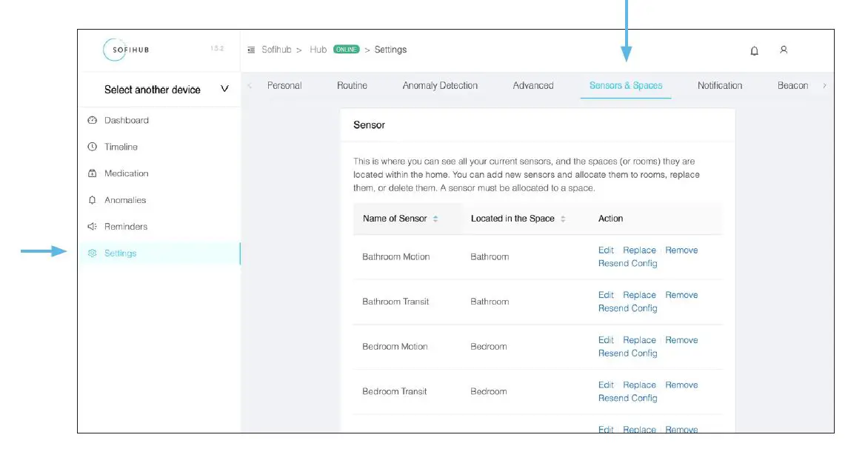Switch to the Anomaly Detection tab
Screen dimensions: 868x452
[440, 86]
